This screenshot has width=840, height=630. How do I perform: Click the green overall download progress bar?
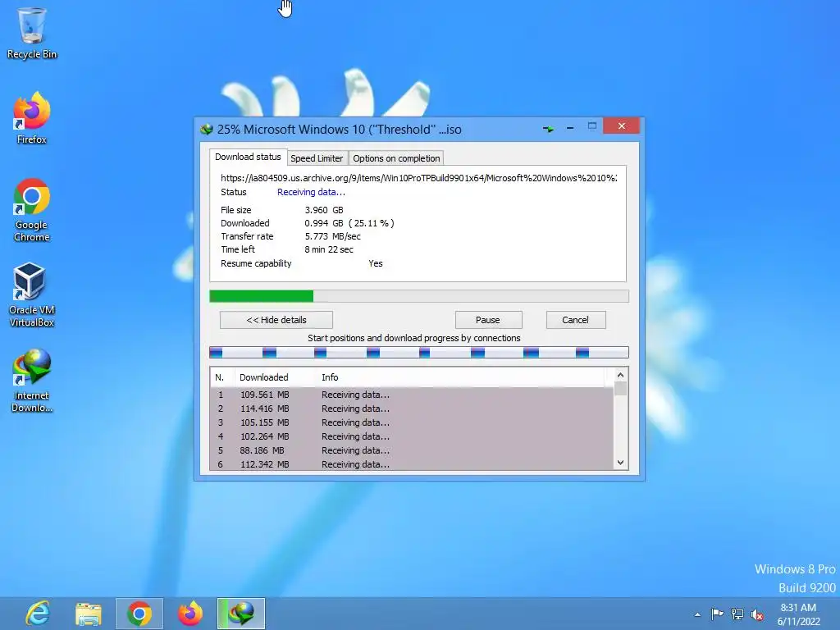pyautogui.click(x=419, y=296)
